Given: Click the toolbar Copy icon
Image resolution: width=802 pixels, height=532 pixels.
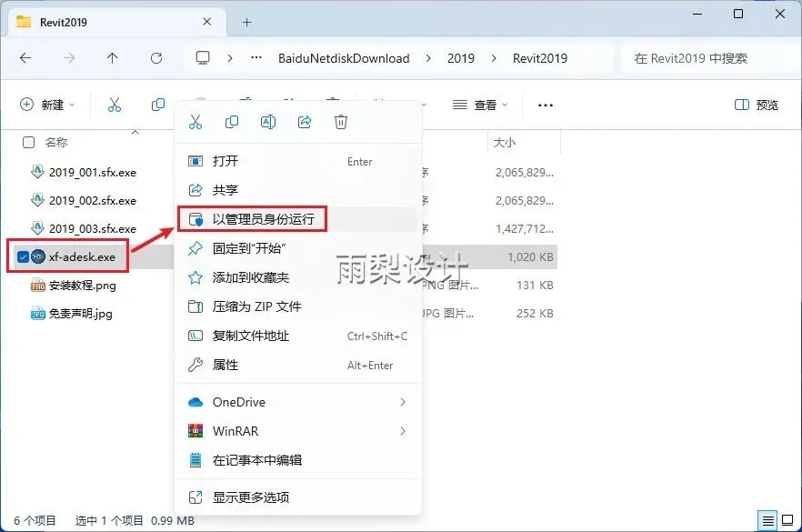Looking at the screenshot, I should 158,105.
